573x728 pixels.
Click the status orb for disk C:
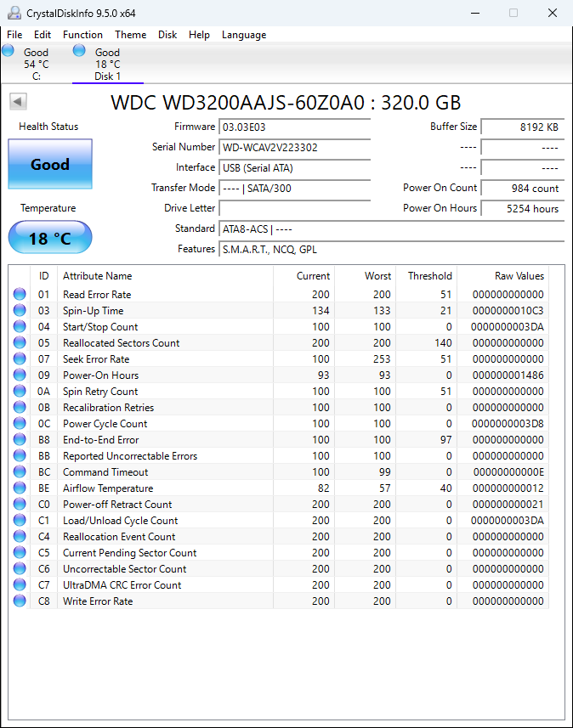8,50
